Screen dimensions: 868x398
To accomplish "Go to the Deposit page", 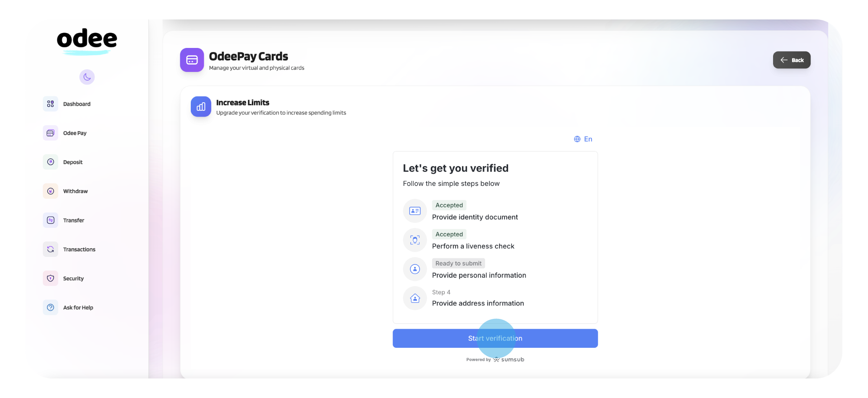I will coord(73,162).
